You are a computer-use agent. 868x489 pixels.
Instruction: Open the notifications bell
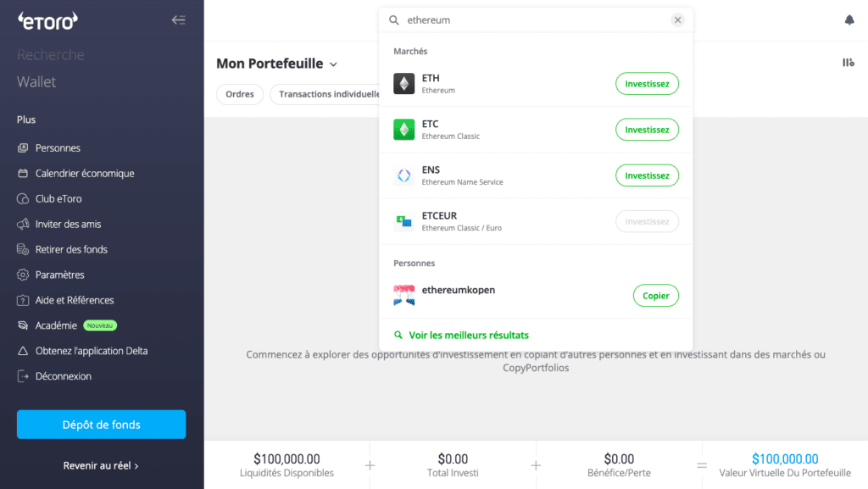(x=849, y=19)
